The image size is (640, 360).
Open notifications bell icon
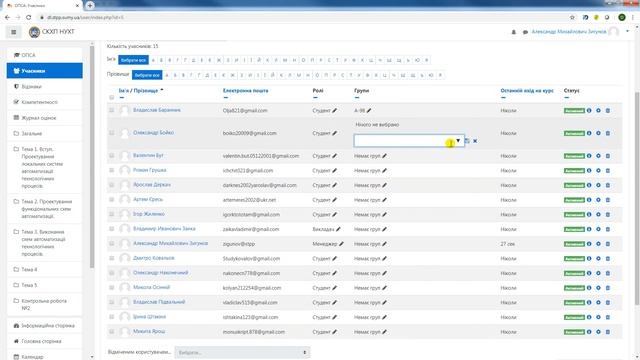pyautogui.click(x=514, y=32)
